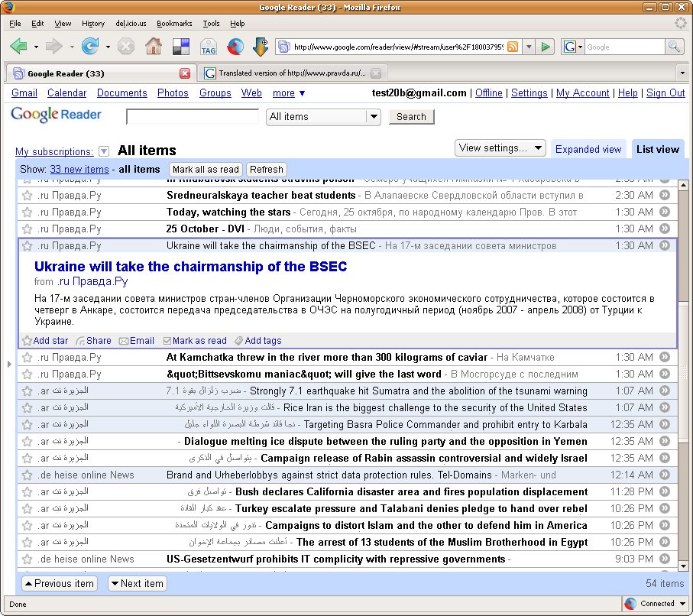
Task: Close the Translated version tab
Action: [376, 73]
